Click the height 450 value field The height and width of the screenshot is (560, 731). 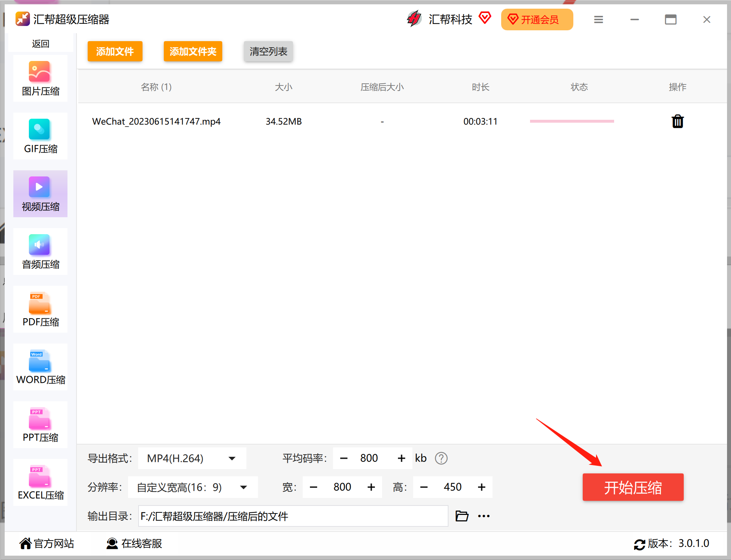click(x=453, y=487)
